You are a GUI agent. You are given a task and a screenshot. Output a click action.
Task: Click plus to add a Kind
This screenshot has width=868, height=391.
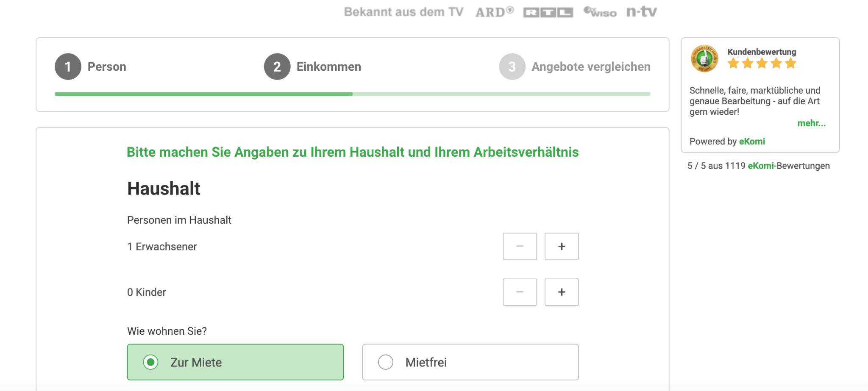pyautogui.click(x=562, y=292)
